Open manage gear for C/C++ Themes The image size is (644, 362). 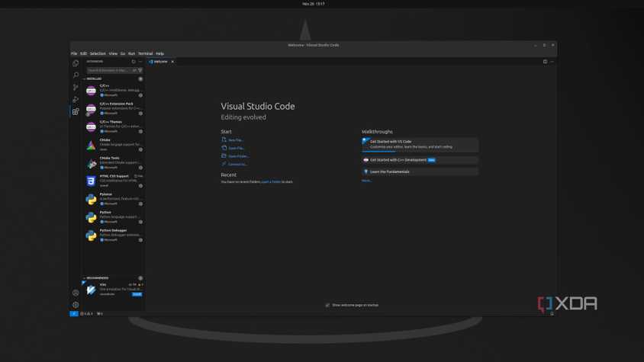coord(140,131)
